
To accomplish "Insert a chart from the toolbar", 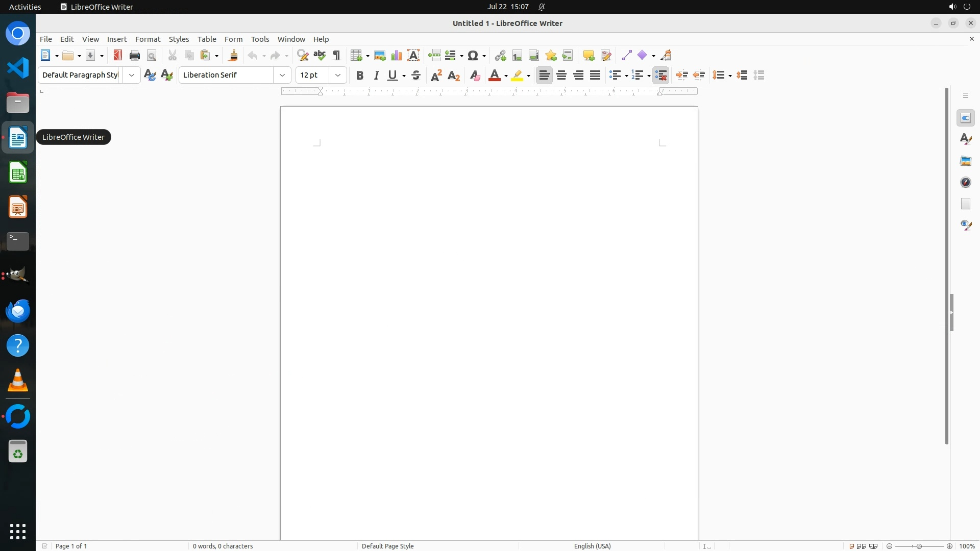I will pyautogui.click(x=397, y=56).
